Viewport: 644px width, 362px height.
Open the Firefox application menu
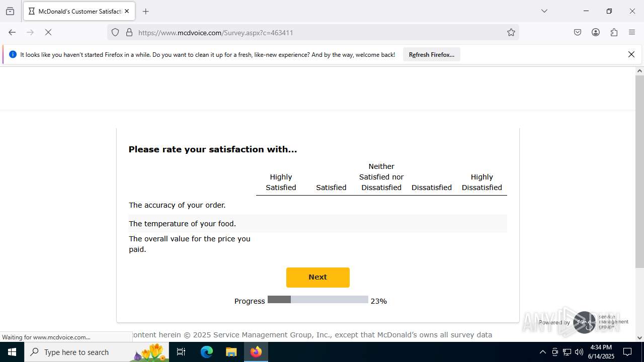click(632, 32)
